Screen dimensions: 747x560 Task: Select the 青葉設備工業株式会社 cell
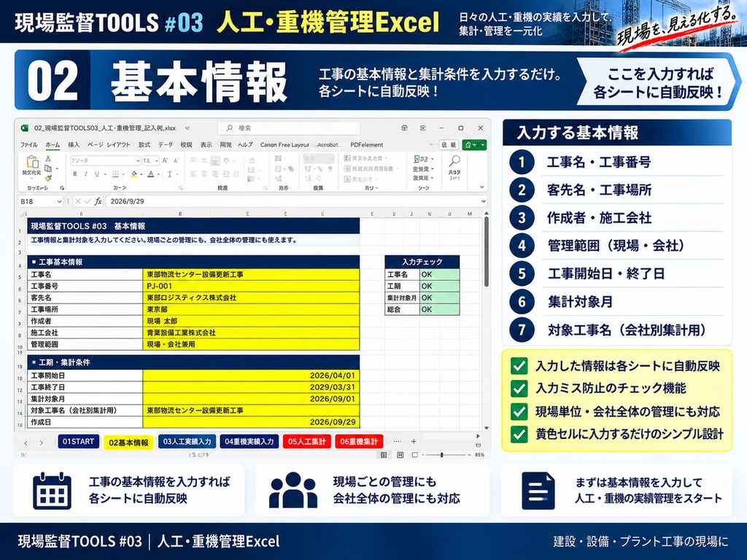pyautogui.click(x=251, y=332)
